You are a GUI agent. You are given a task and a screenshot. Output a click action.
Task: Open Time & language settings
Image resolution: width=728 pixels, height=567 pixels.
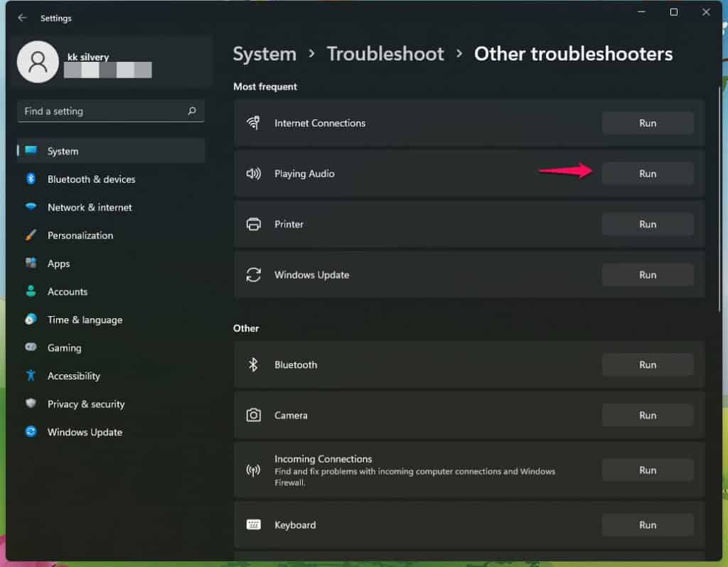[x=111, y=320]
